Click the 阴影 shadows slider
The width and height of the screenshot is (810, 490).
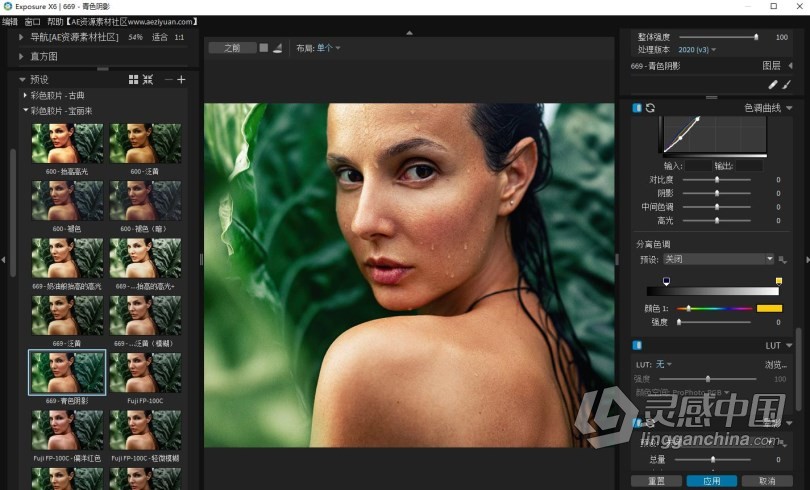coord(716,193)
